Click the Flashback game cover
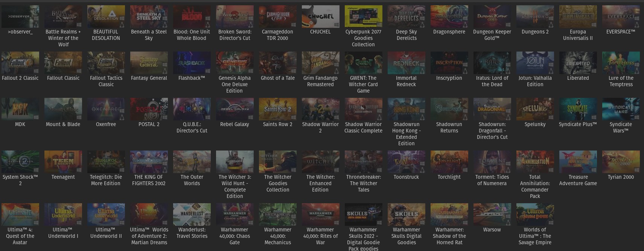Viewport: 644px width, 251px height. tap(192, 63)
